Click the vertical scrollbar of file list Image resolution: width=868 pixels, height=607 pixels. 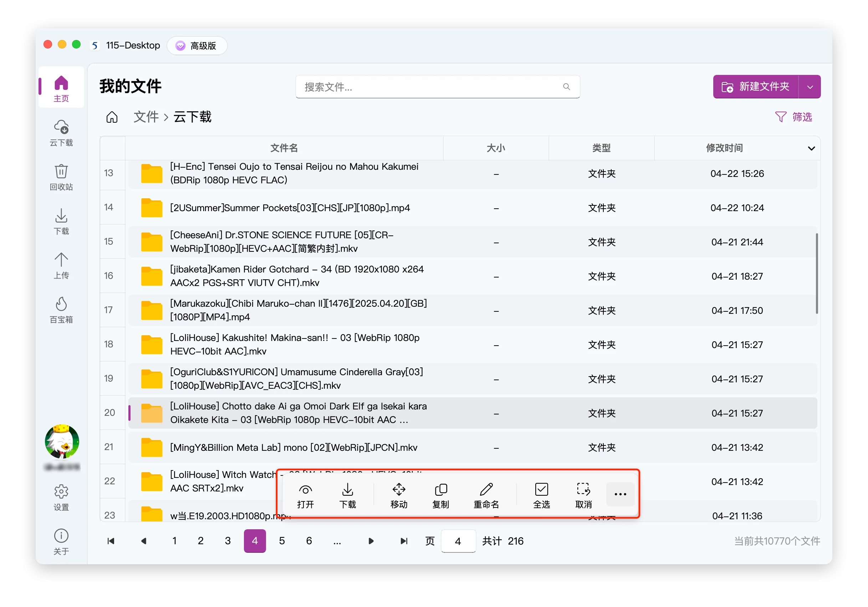click(x=817, y=274)
